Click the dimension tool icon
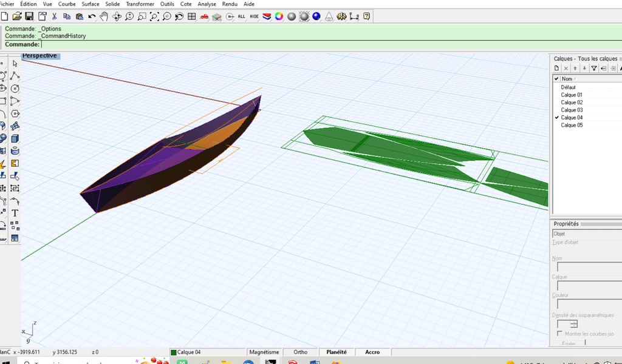This screenshot has height=364, width=622. click(354, 16)
